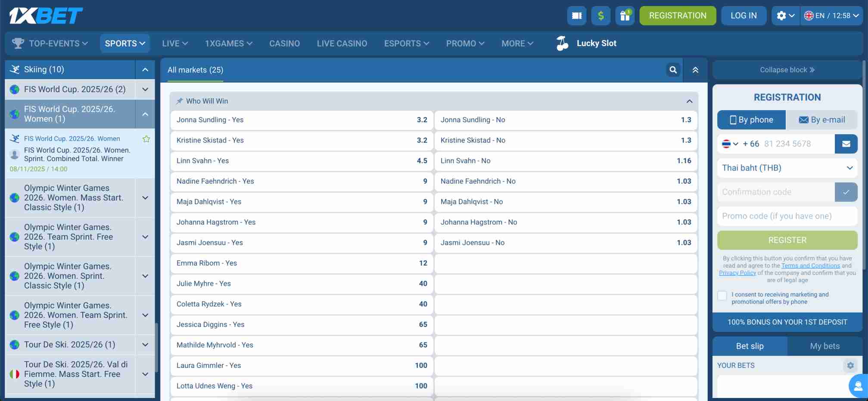Select By e-mail registration option

(x=822, y=120)
